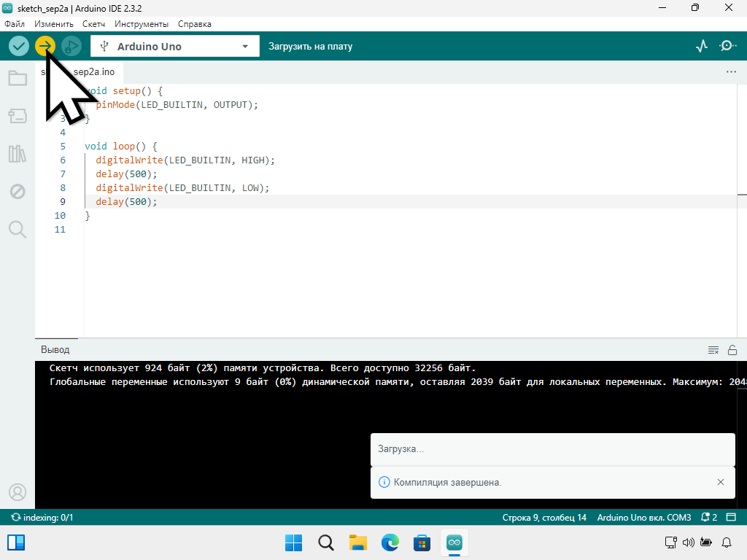The image size is (747, 560).
Task: Open the Debug sidebar panel
Action: point(18,192)
